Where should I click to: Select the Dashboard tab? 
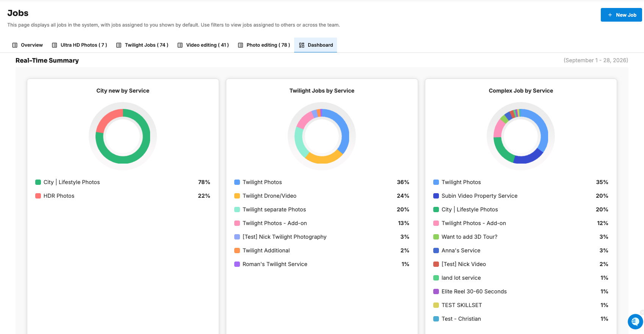pos(316,45)
